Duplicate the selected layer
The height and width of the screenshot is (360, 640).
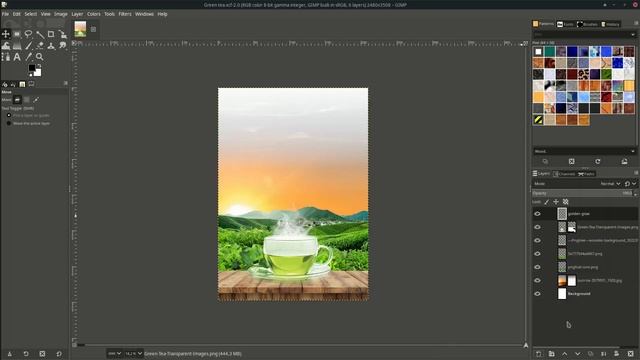click(x=591, y=354)
